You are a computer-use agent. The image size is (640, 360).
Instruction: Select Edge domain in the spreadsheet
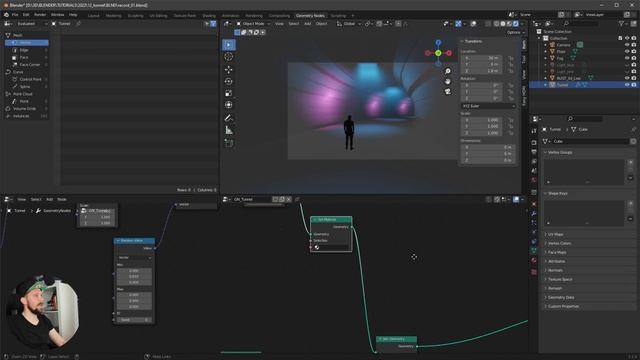pyautogui.click(x=24, y=50)
